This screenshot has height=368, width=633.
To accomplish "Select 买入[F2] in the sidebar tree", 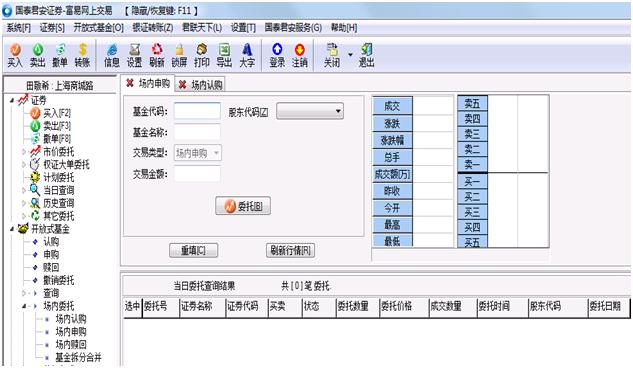I will click(57, 113).
